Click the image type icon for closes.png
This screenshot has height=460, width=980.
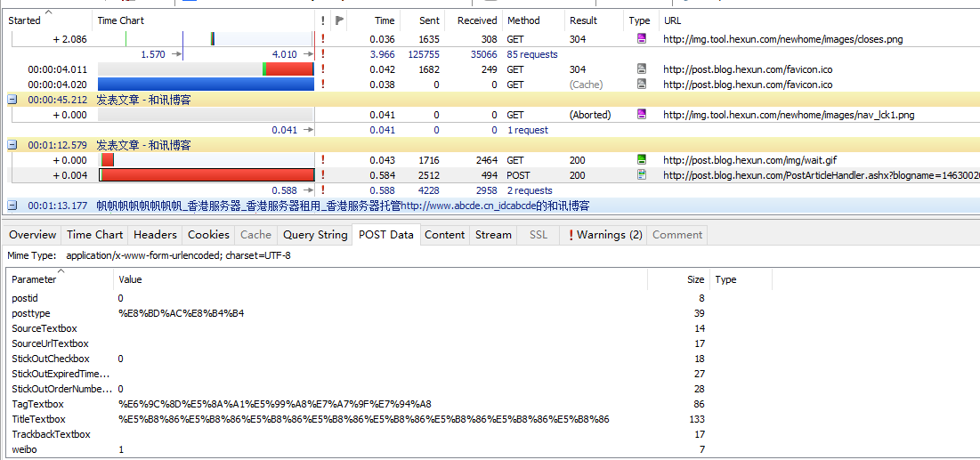(641, 39)
